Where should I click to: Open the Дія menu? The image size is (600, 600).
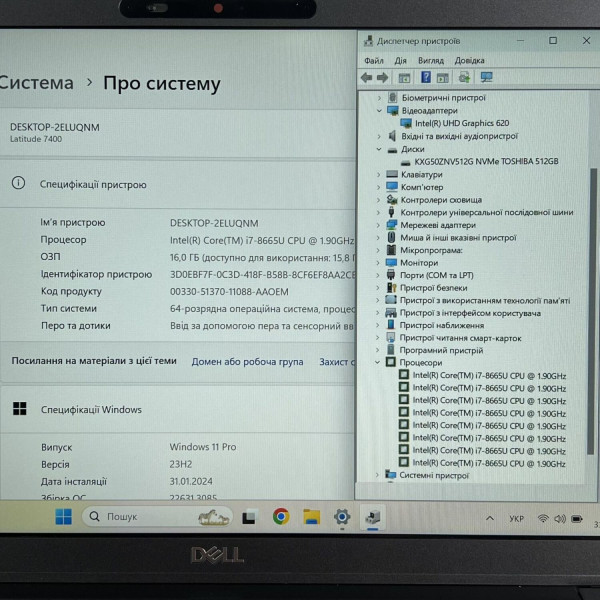[400, 60]
